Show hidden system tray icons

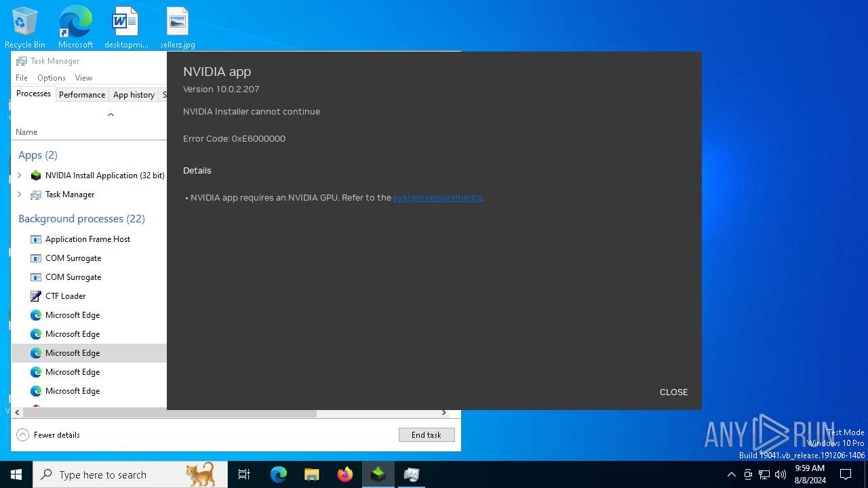[x=731, y=474]
